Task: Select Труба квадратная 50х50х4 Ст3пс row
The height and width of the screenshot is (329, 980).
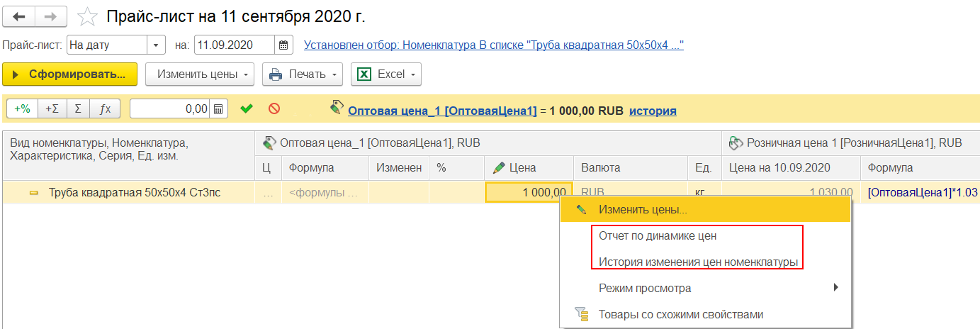Action: [134, 192]
